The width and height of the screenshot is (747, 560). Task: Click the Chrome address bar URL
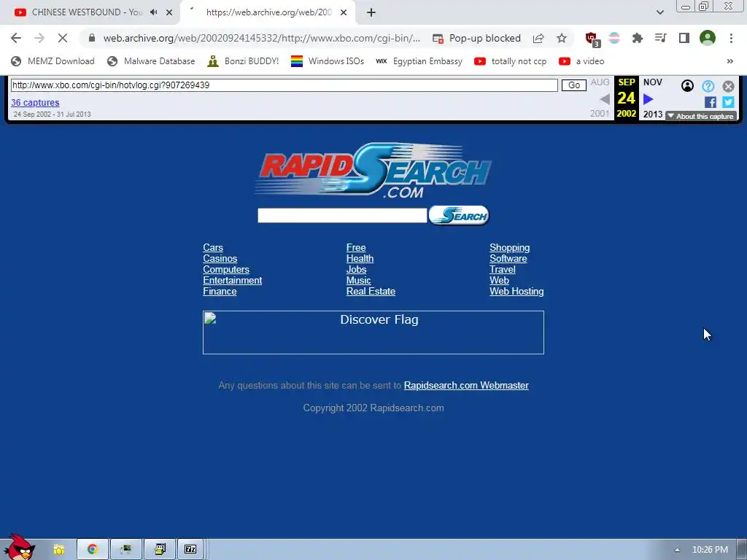tap(262, 38)
